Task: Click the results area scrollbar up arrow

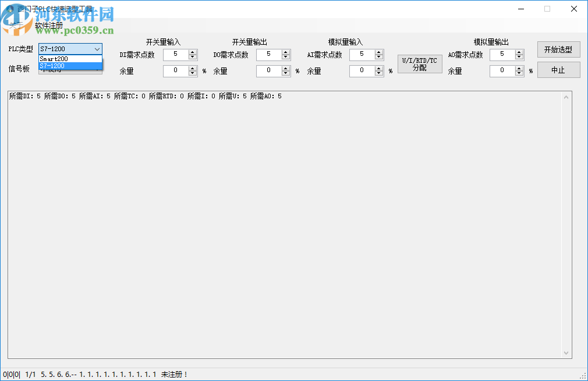Action: pos(566,97)
